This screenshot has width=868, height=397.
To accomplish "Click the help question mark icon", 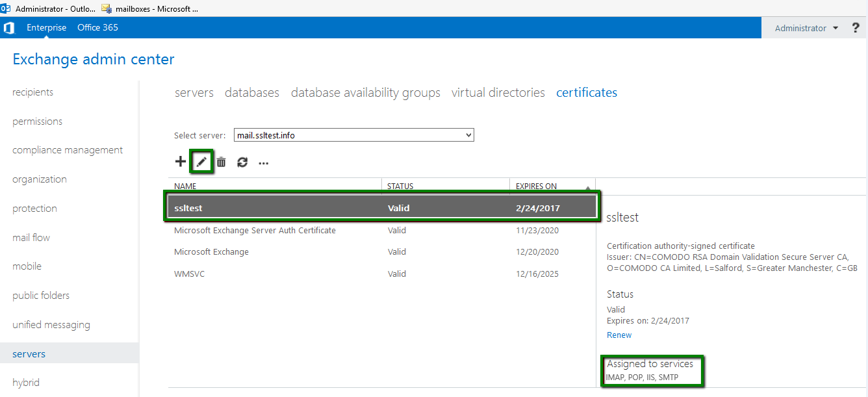I will pyautogui.click(x=856, y=28).
